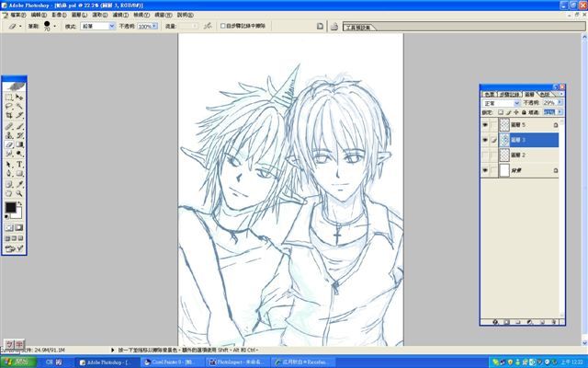Open the File menu
Image resolution: width=588 pixels, height=368 pixels.
pos(17,15)
